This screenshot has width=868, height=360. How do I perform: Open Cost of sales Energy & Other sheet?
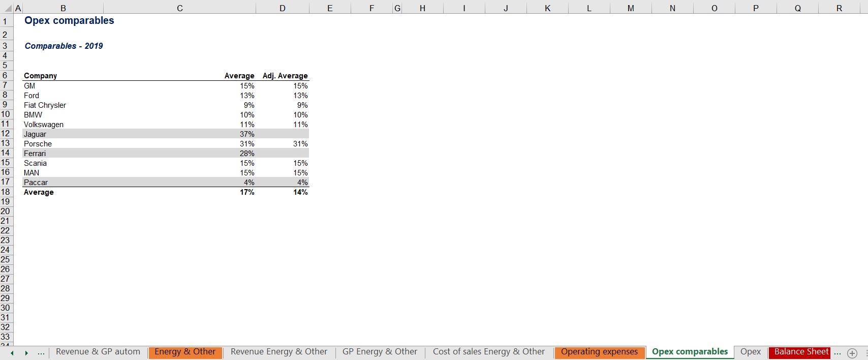[489, 352]
